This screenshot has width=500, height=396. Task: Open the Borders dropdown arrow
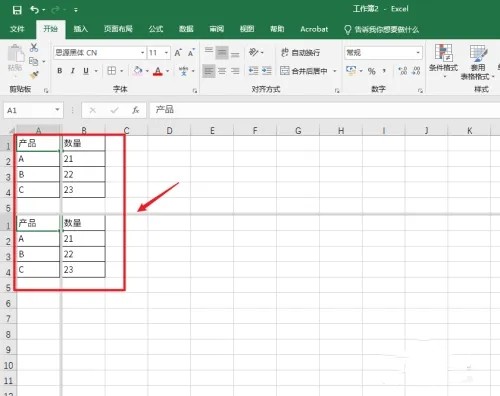(x=122, y=71)
